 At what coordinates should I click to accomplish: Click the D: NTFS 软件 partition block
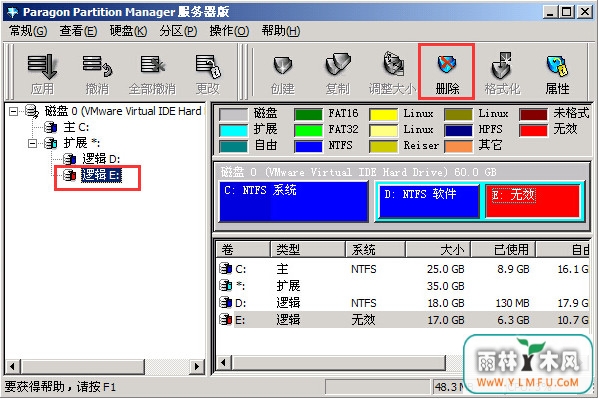pos(429,202)
